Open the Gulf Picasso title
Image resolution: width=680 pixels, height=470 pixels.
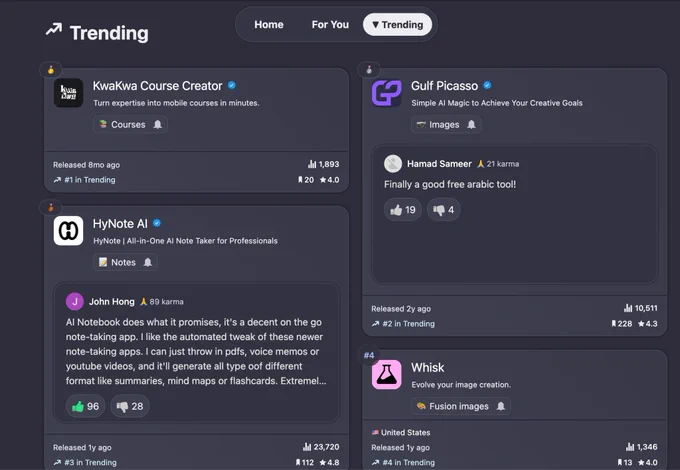pos(444,86)
